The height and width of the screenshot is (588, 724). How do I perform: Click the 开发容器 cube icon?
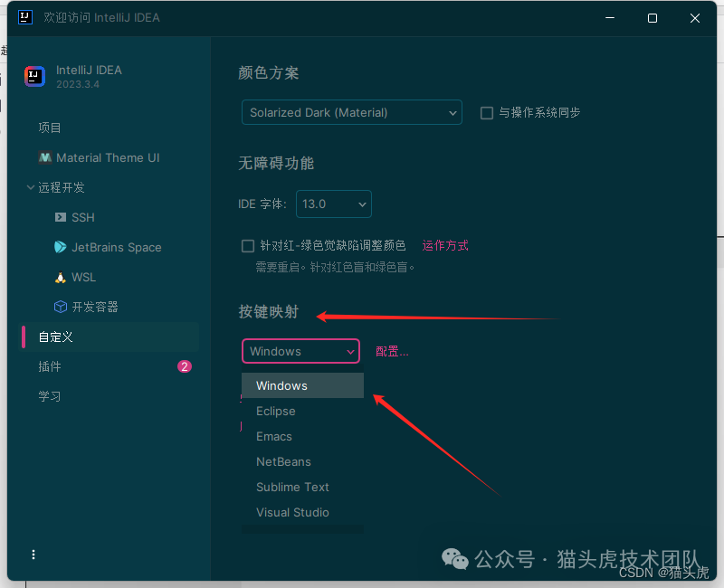pos(61,307)
